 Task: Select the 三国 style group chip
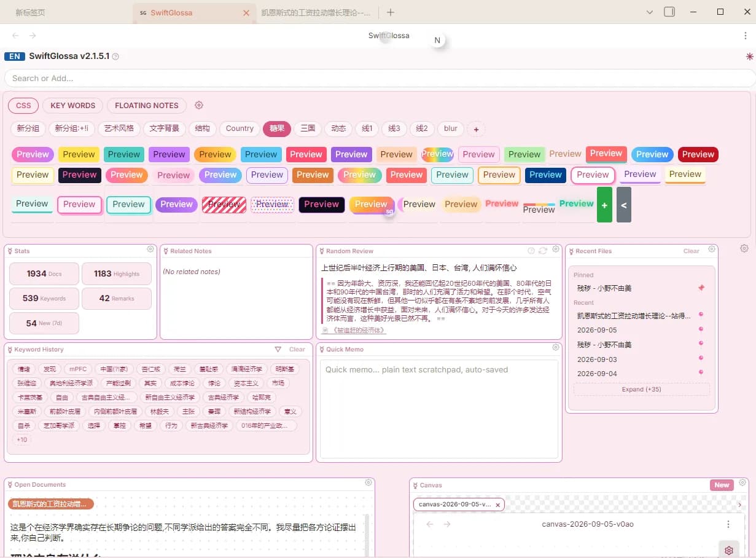[308, 128]
